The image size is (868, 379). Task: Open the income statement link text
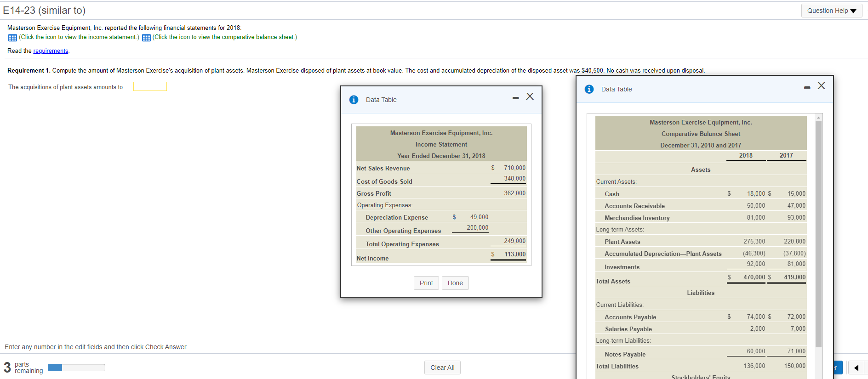[x=79, y=37]
